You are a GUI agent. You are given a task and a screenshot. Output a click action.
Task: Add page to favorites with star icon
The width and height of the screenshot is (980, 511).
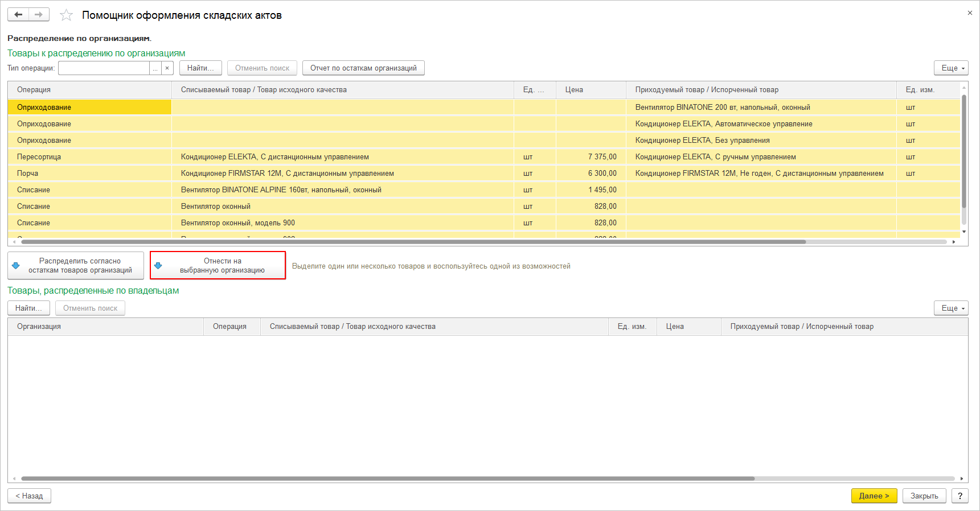(x=67, y=15)
